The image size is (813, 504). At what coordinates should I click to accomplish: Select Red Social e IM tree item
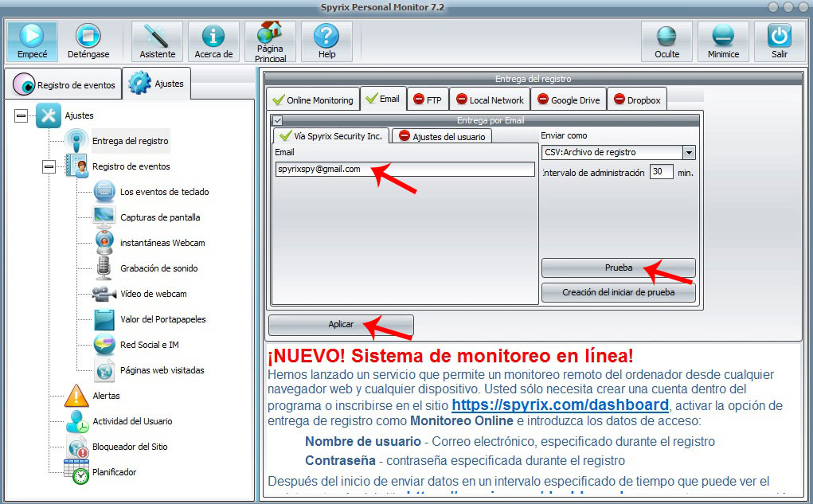point(150,345)
